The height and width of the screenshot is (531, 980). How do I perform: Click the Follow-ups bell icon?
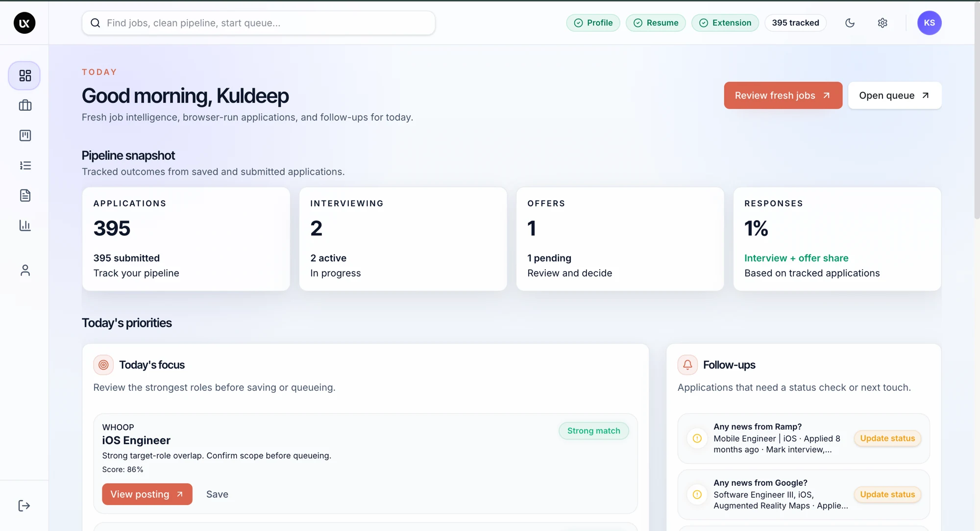tap(687, 365)
